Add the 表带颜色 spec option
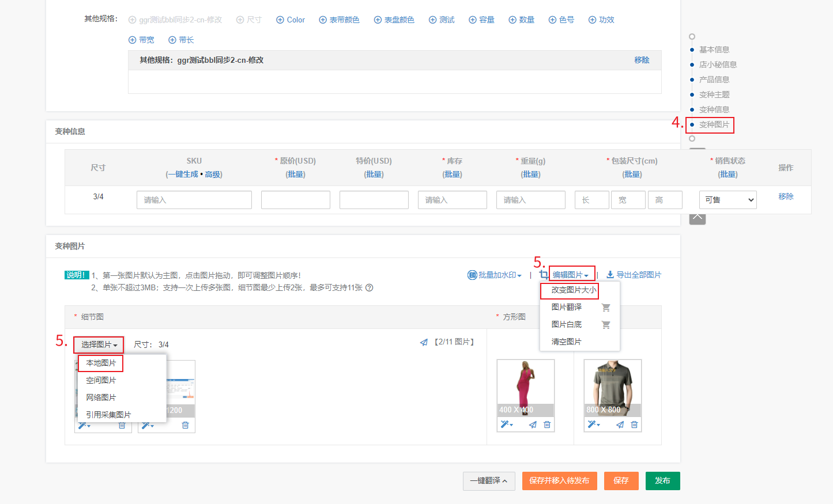Image resolution: width=833 pixels, height=504 pixels. point(339,20)
